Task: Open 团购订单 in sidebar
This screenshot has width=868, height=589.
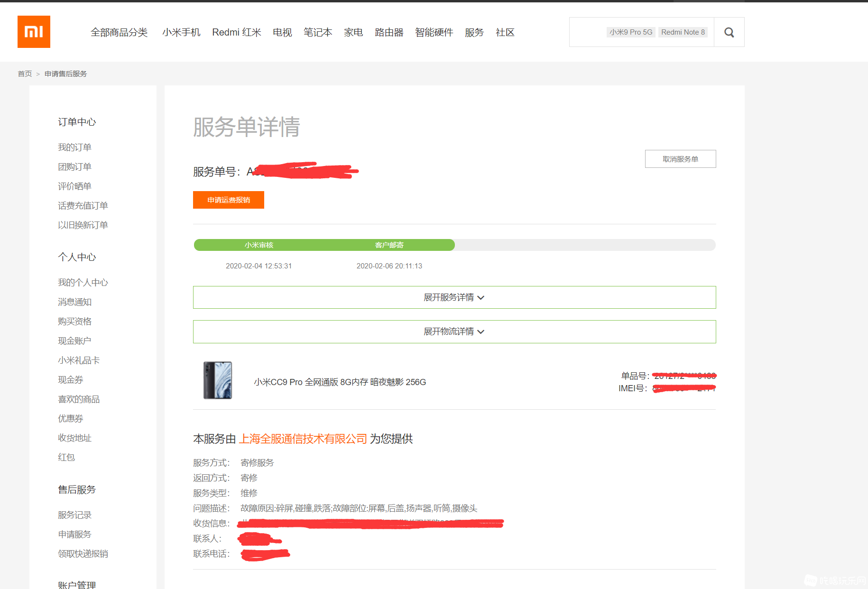Action: tap(74, 167)
